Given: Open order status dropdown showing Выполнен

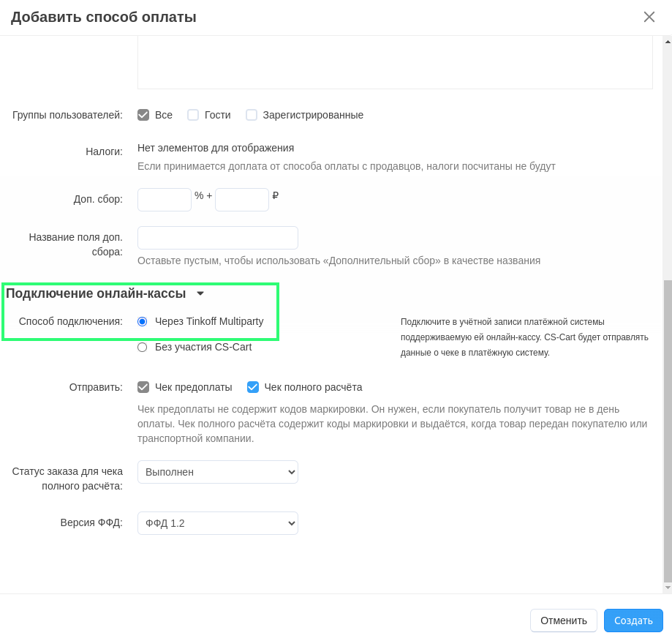Looking at the screenshot, I should pyautogui.click(x=217, y=472).
